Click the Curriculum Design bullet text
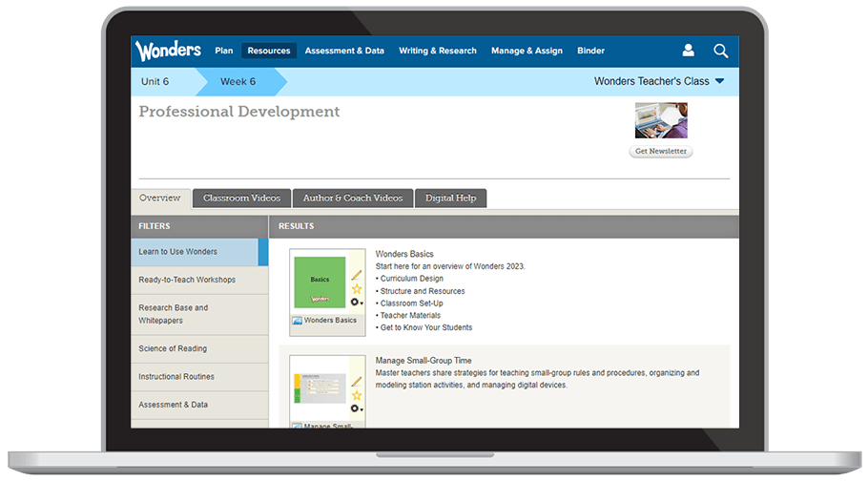868x481 pixels. (x=411, y=279)
